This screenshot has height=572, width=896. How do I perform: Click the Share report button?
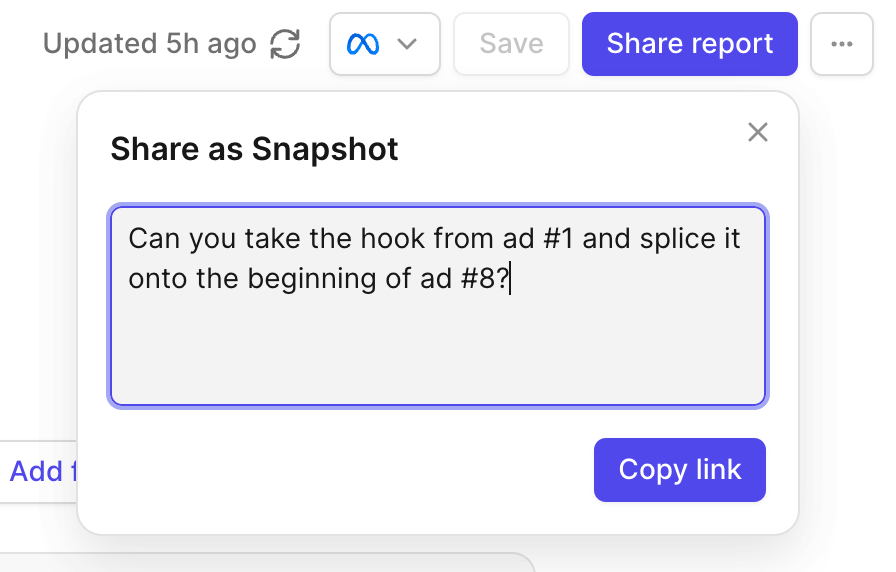pos(690,44)
